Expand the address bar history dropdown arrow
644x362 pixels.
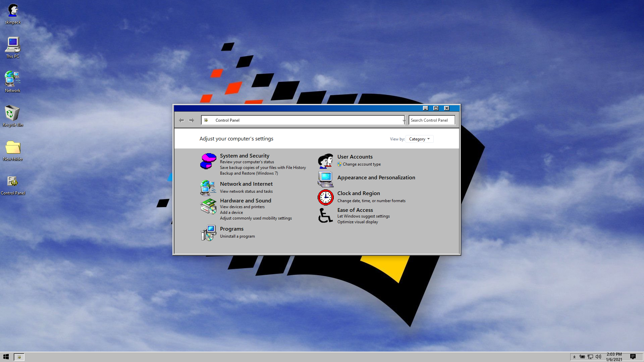[x=404, y=120]
